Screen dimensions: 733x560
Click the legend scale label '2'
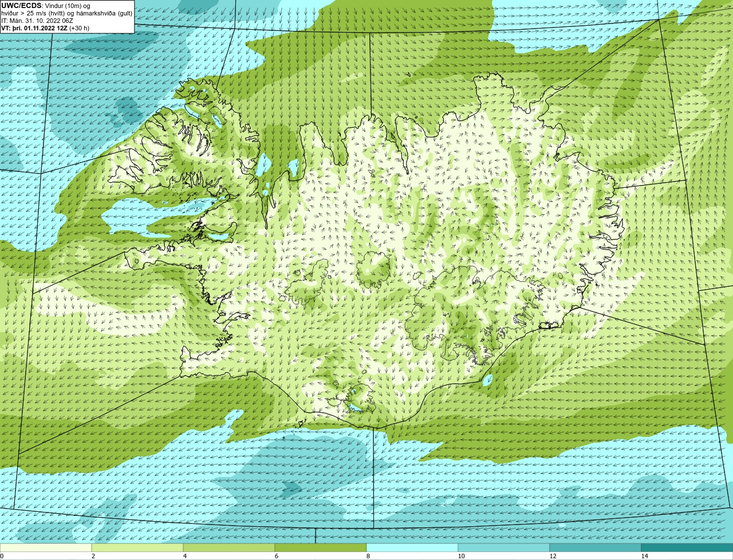click(93, 556)
